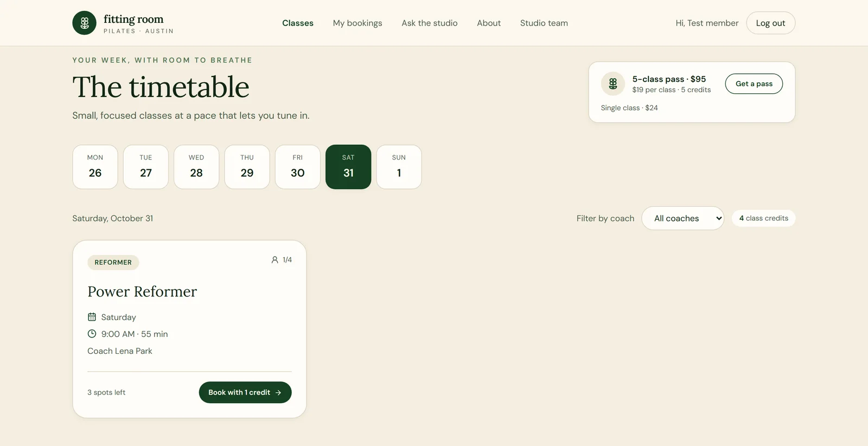Click The timetable heading

click(161, 87)
